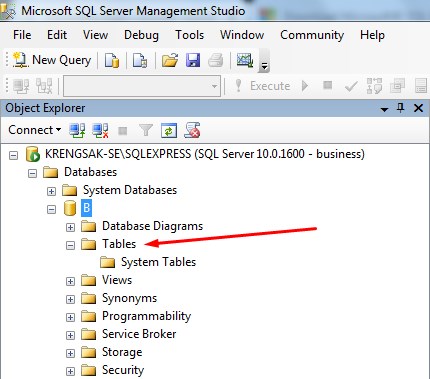The width and height of the screenshot is (430, 379).
Task: Click the Analysis Services query icon
Action: click(x=140, y=61)
